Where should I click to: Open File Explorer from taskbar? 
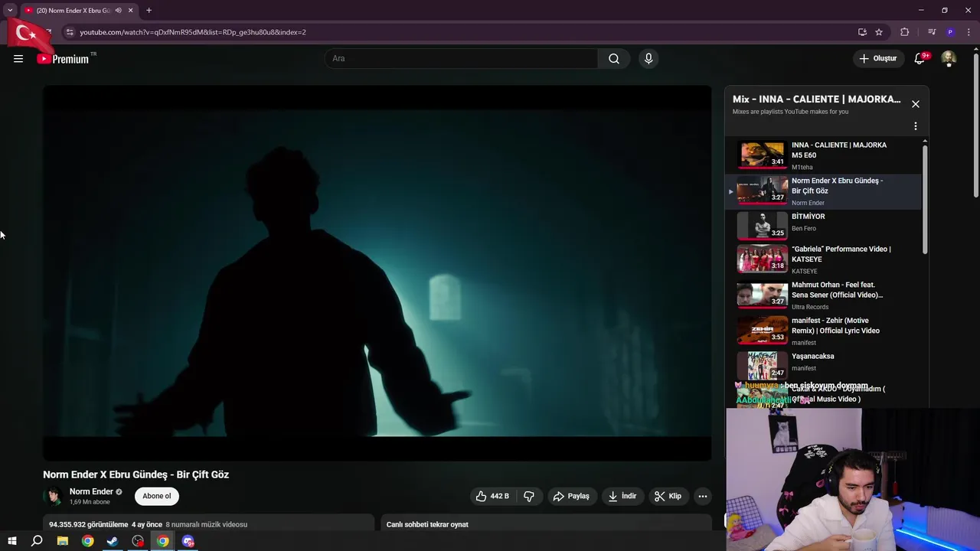(x=63, y=541)
